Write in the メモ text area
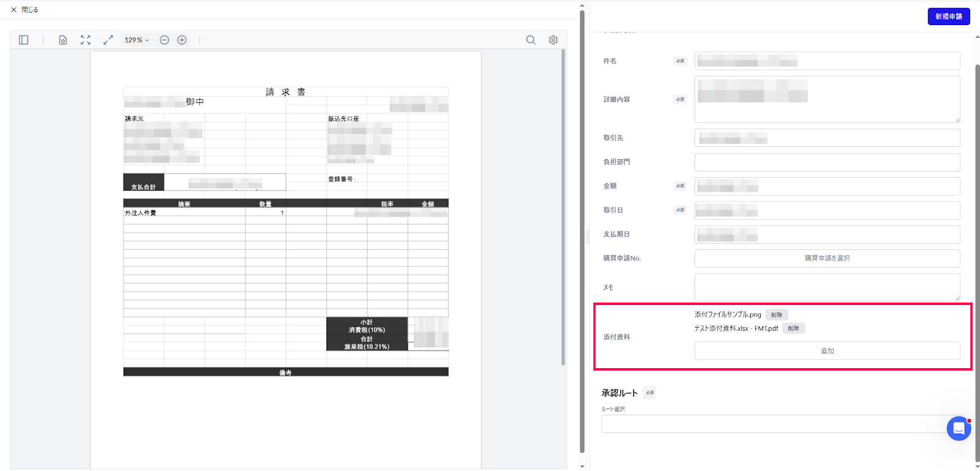Viewport: 980px width, 471px height. [x=827, y=287]
